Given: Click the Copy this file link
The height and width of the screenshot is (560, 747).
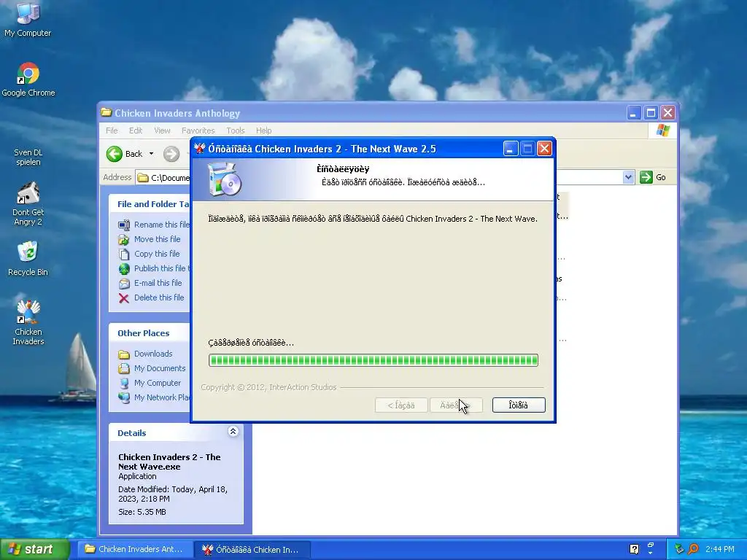Looking at the screenshot, I should 157,254.
